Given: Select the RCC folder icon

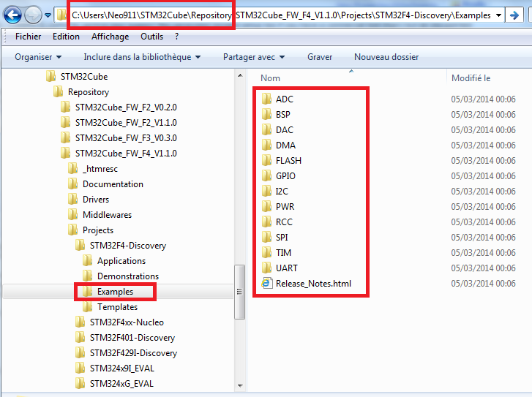Looking at the screenshot, I should pos(266,222).
